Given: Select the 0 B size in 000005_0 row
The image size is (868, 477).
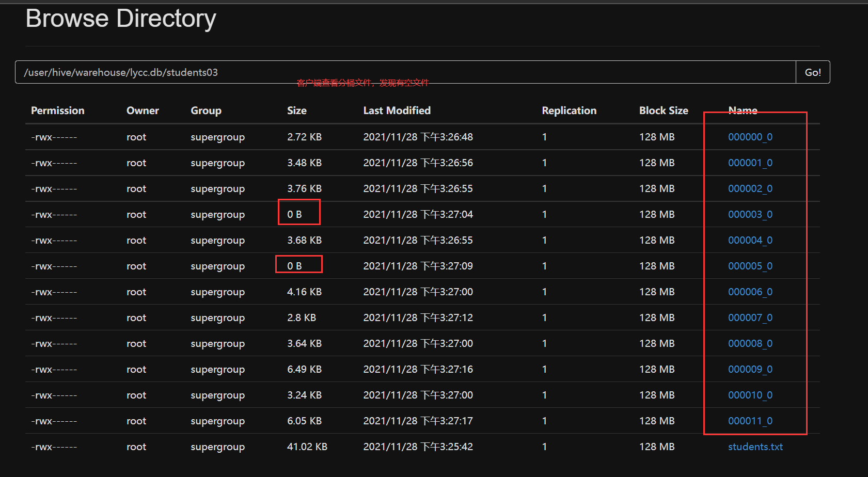Looking at the screenshot, I should tap(294, 266).
